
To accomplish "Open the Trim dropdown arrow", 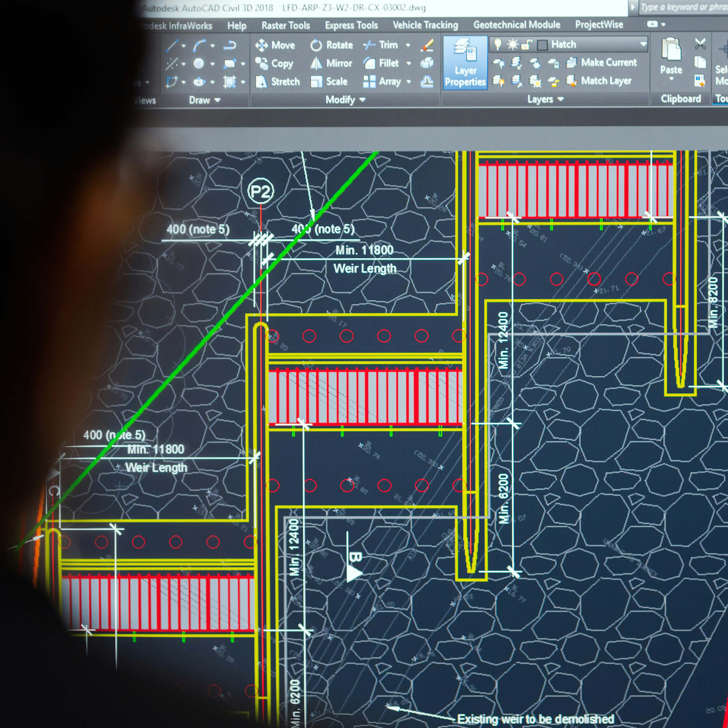I will 408,45.
